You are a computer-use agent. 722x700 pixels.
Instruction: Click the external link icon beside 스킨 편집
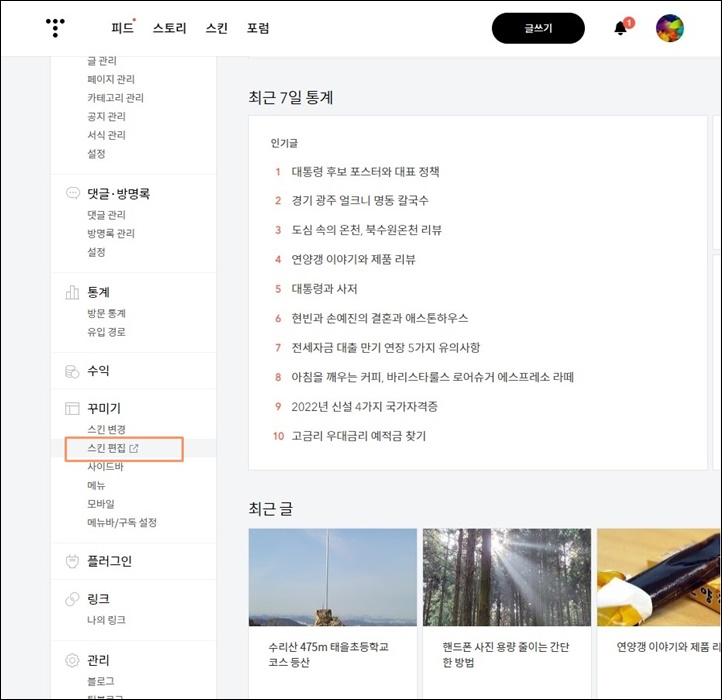tap(134, 448)
